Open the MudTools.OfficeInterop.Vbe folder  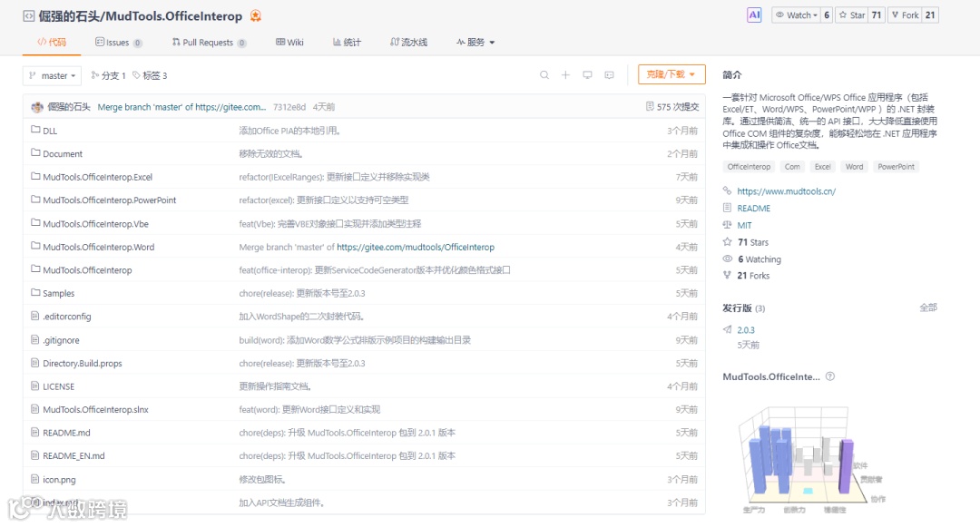pyautogui.click(x=95, y=223)
